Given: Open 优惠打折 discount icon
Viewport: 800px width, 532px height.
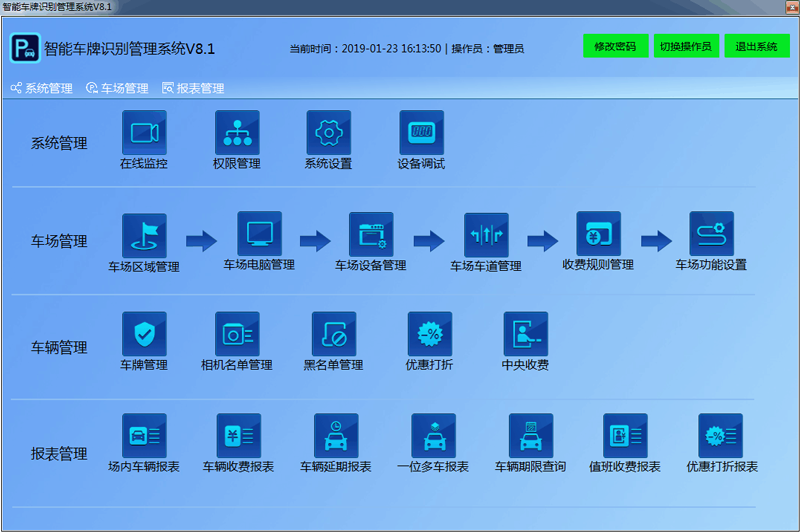Looking at the screenshot, I should point(429,334).
